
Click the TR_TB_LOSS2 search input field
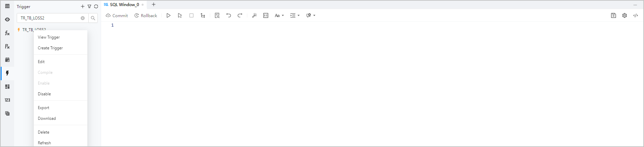(49, 18)
